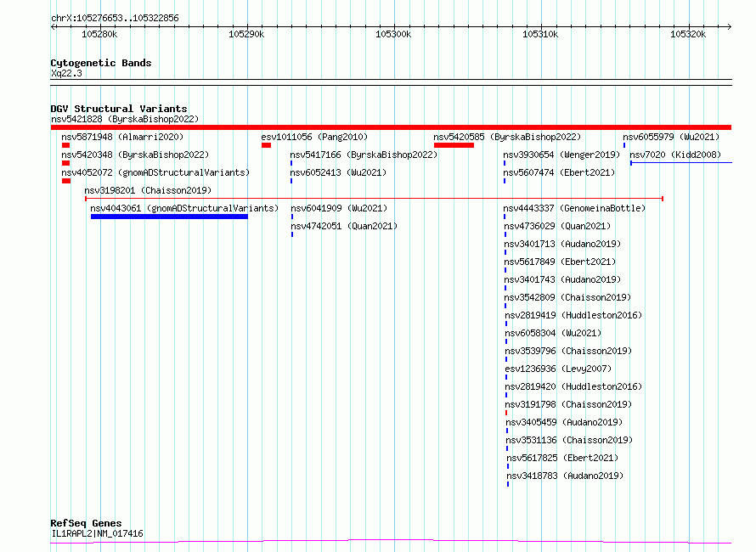756x552 pixels.
Task: Click the 105290k ruler position label
Action: click(x=246, y=34)
